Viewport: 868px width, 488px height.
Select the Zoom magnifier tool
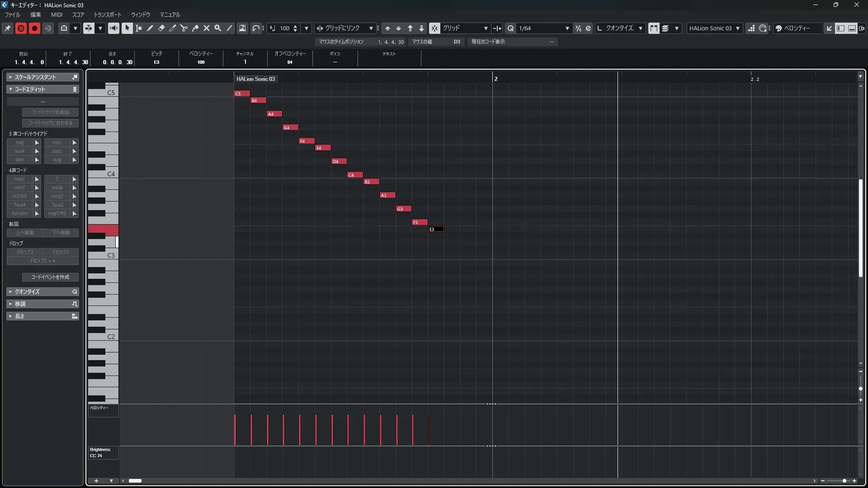pyautogui.click(x=218, y=28)
